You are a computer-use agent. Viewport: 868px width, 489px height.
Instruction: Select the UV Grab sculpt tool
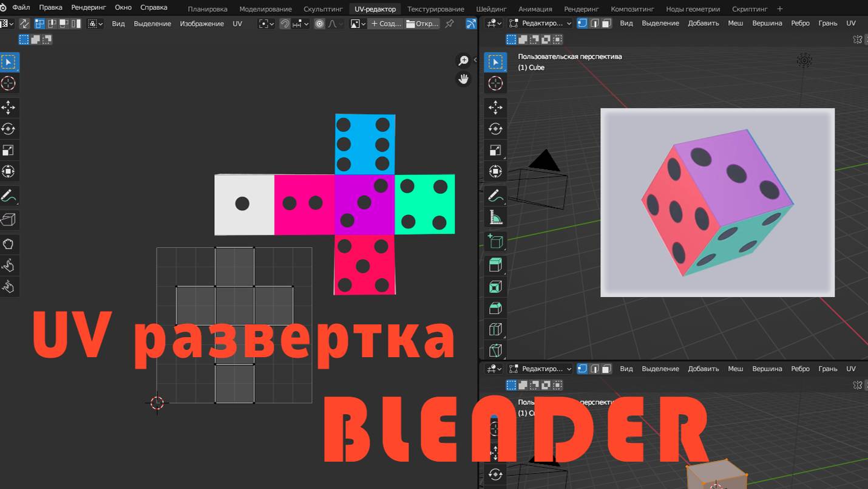8,244
